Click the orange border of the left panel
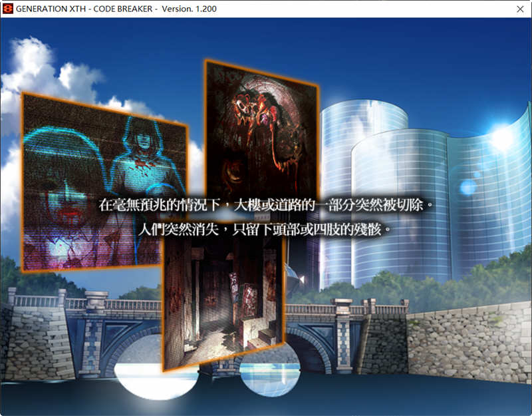The width and height of the screenshot is (532, 416). 25,186
